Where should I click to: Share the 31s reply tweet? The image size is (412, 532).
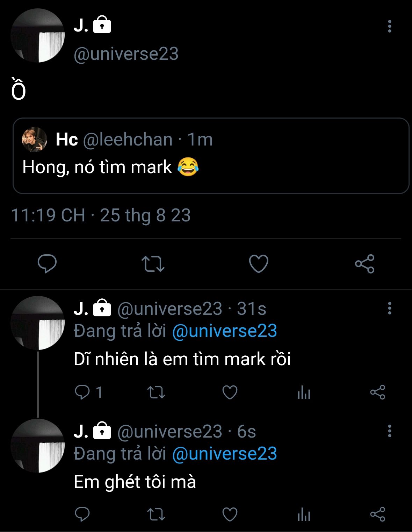(x=377, y=392)
